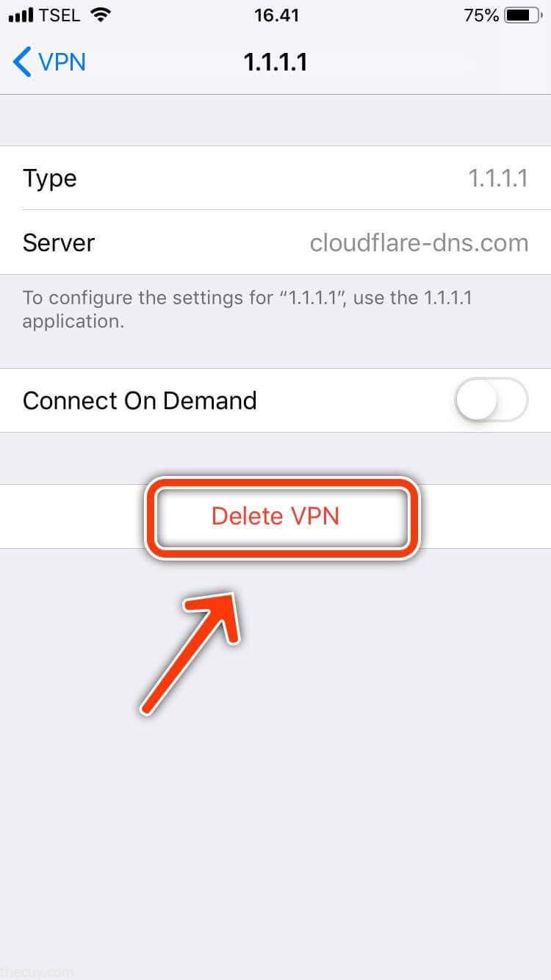This screenshot has width=551, height=980.
Task: Tap the Connect On Demand label
Action: (140, 400)
